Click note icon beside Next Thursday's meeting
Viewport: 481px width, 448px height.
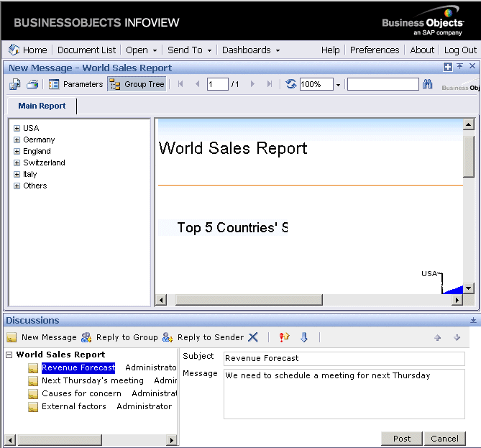click(33, 381)
